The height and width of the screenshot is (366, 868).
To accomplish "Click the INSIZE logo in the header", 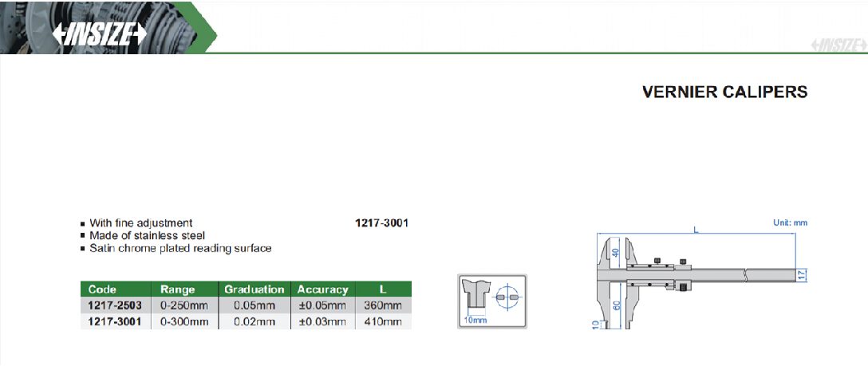I will [100, 34].
